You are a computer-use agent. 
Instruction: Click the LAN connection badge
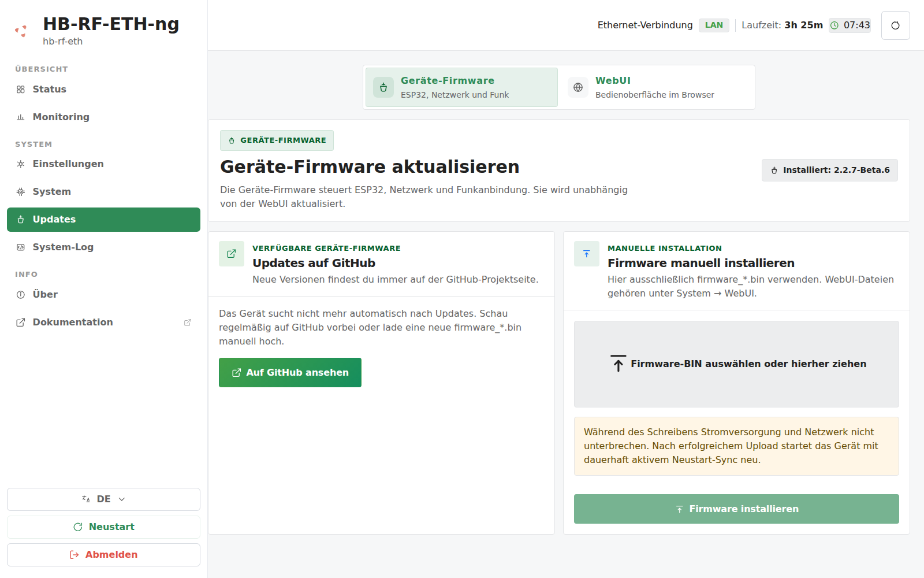click(714, 25)
